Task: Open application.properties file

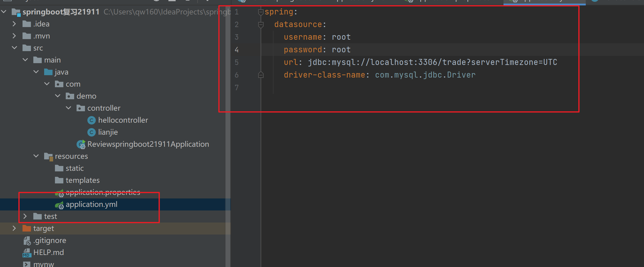Action: 103,192
